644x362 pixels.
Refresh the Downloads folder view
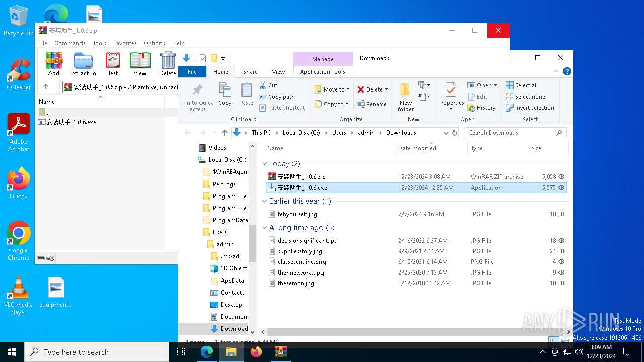tap(455, 133)
